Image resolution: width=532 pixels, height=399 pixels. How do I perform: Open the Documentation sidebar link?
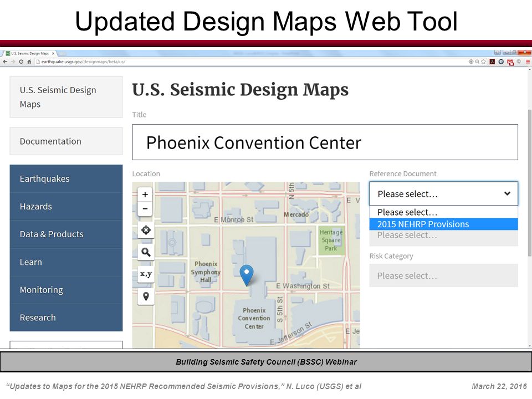[66, 141]
